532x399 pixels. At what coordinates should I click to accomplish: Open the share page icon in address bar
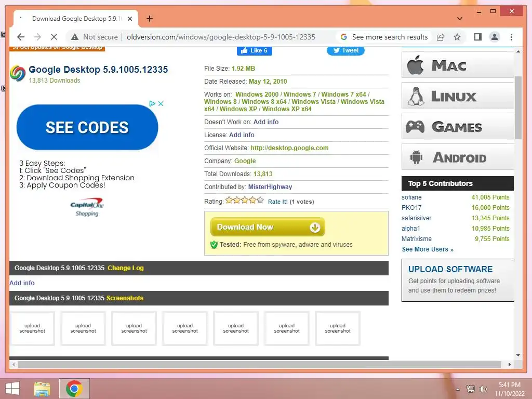[x=441, y=37]
